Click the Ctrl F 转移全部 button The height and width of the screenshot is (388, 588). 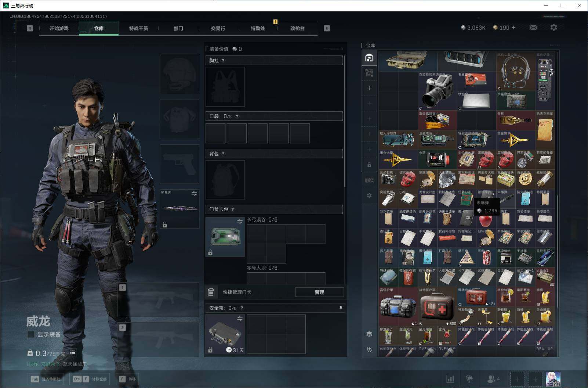click(x=90, y=379)
